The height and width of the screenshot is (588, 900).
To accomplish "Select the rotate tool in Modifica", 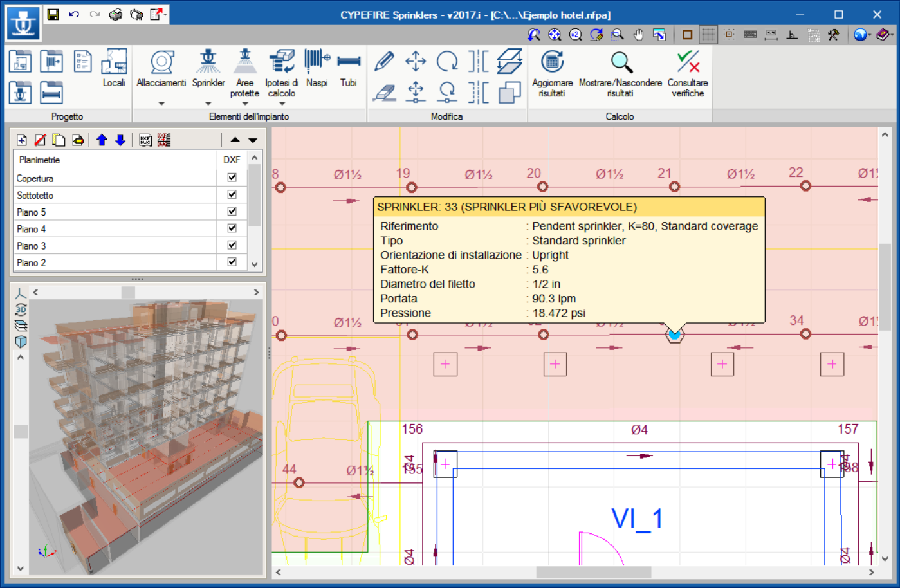I will [x=447, y=61].
